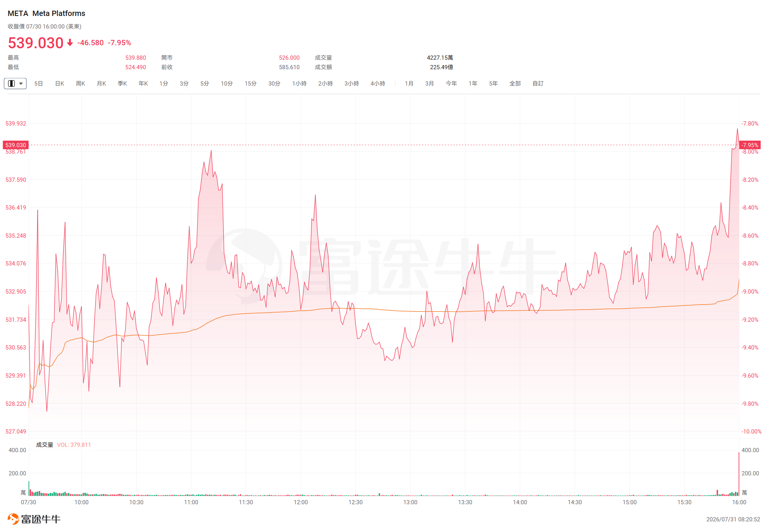Viewport: 768px width, 532px height.
Task: Show the 1年 range
Action: point(473,83)
